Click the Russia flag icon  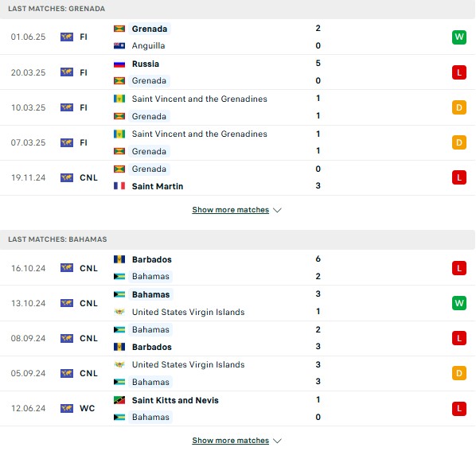coord(119,64)
